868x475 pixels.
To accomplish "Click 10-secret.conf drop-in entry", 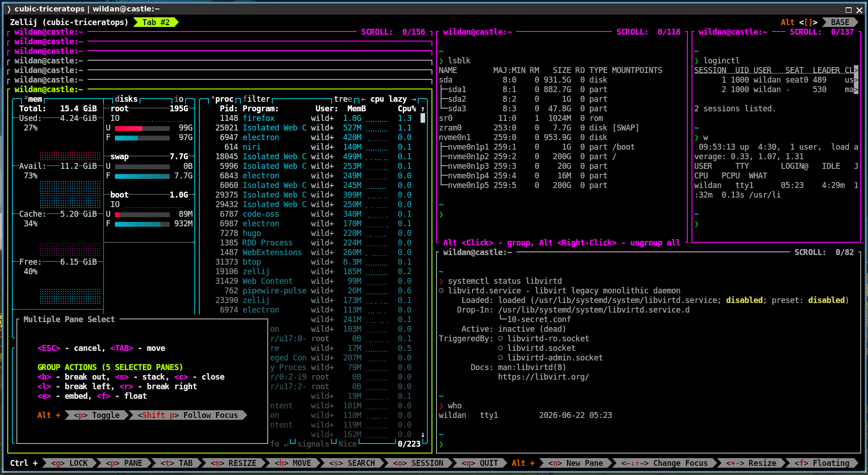I will [x=539, y=319].
